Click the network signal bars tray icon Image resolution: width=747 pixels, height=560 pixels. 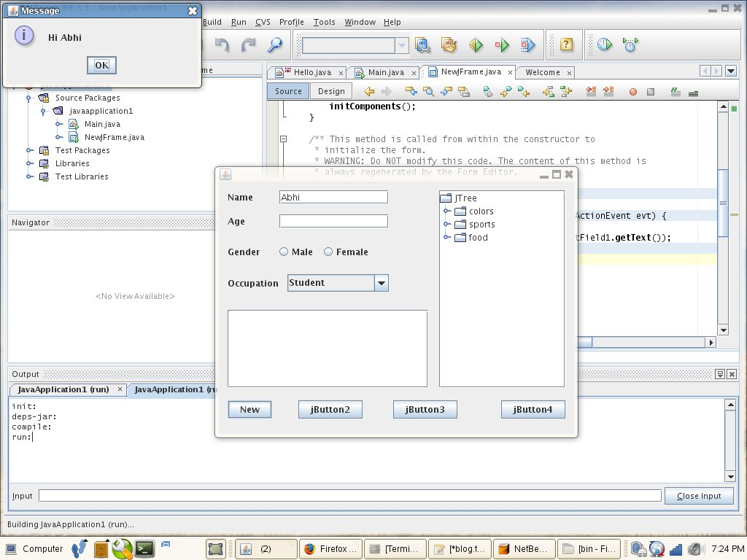[676, 549]
